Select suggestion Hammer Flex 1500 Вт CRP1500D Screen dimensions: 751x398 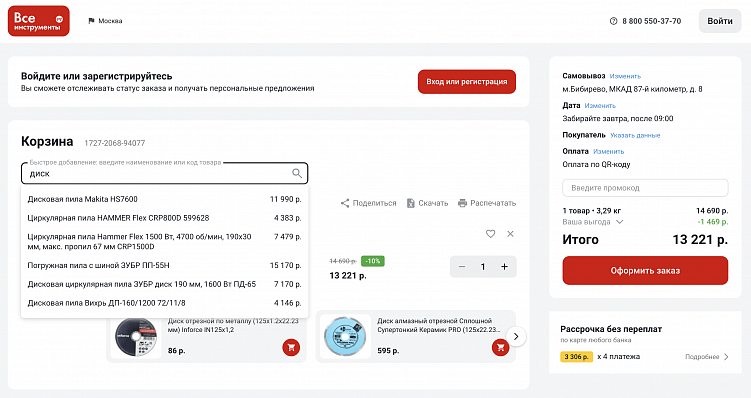[x=164, y=241]
